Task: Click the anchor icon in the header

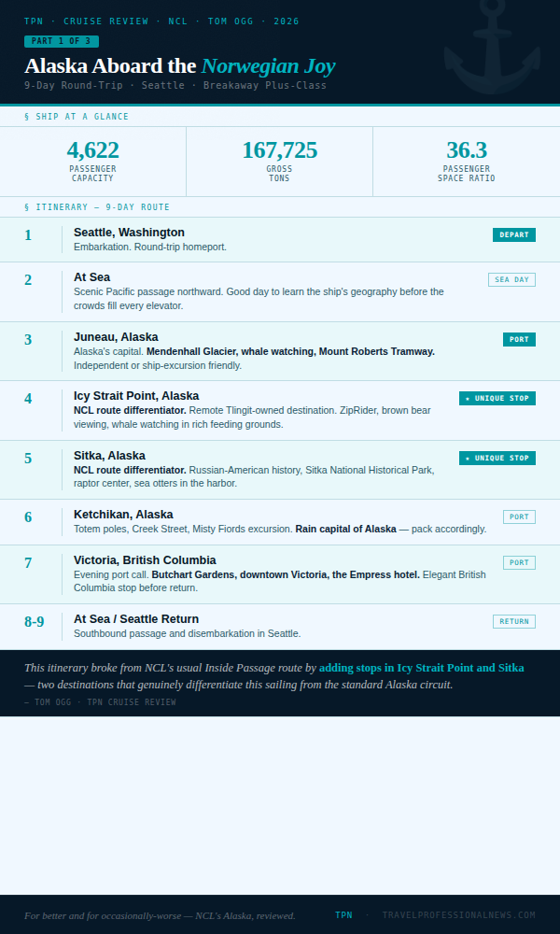Action: tap(492, 47)
